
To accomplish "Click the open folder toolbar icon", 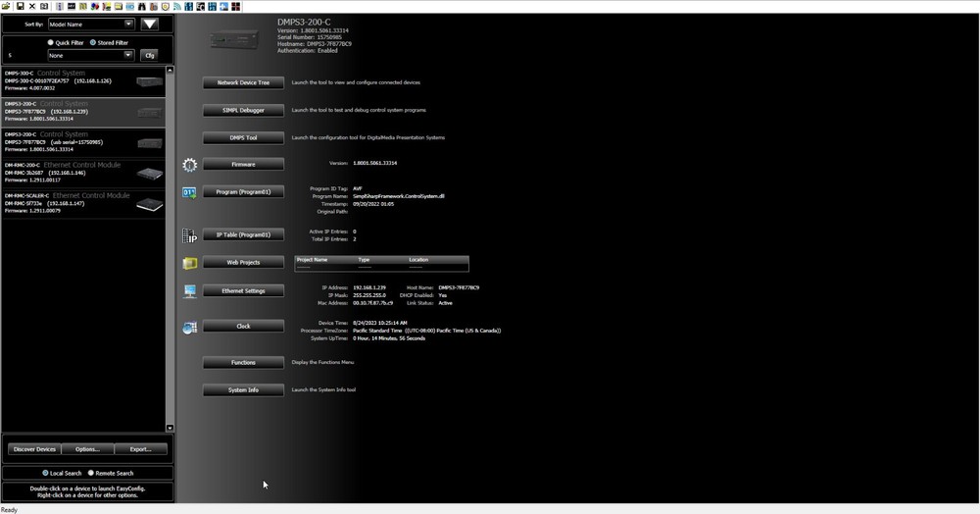I will coord(6,6).
